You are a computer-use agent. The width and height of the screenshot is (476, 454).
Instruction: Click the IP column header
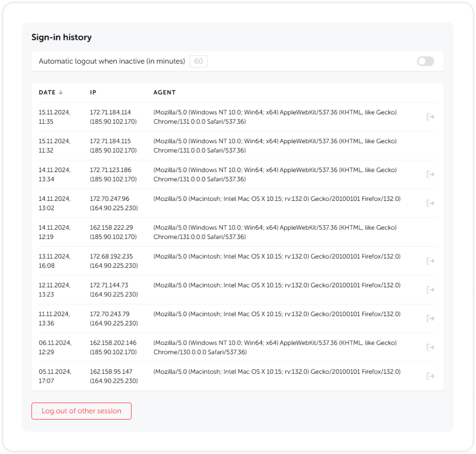pos(93,92)
